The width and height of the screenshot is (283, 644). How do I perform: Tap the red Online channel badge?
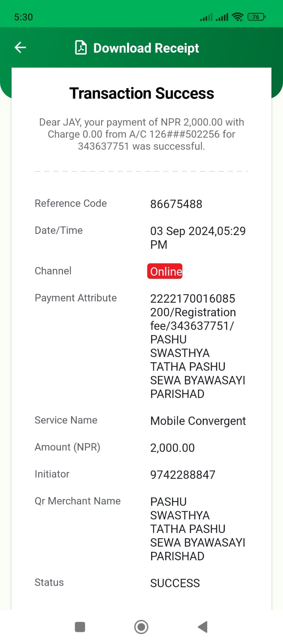coord(165,271)
